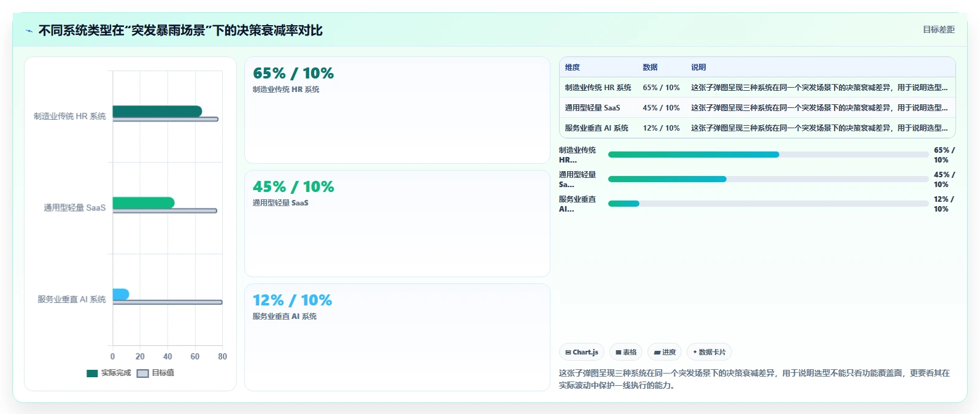The image size is (980, 414).
Task: Click the 12% / 10% progress bar
Action: (x=768, y=204)
